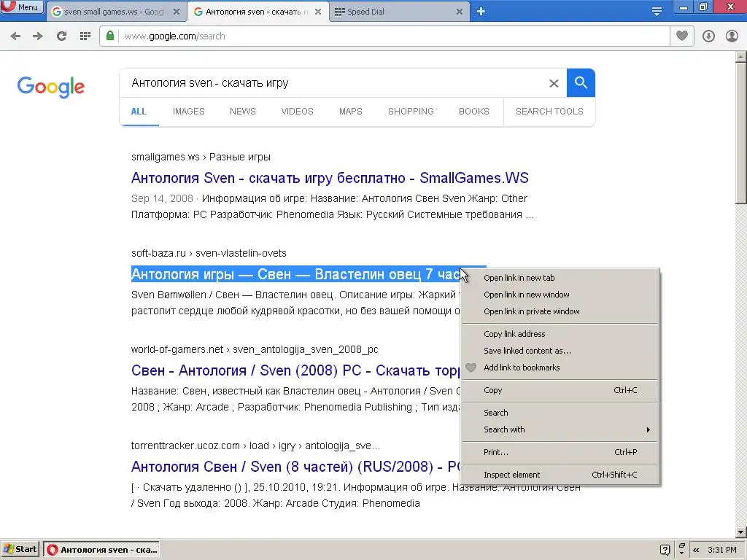
Task: Close the 'sven small games.ws' tab
Action: point(177,12)
